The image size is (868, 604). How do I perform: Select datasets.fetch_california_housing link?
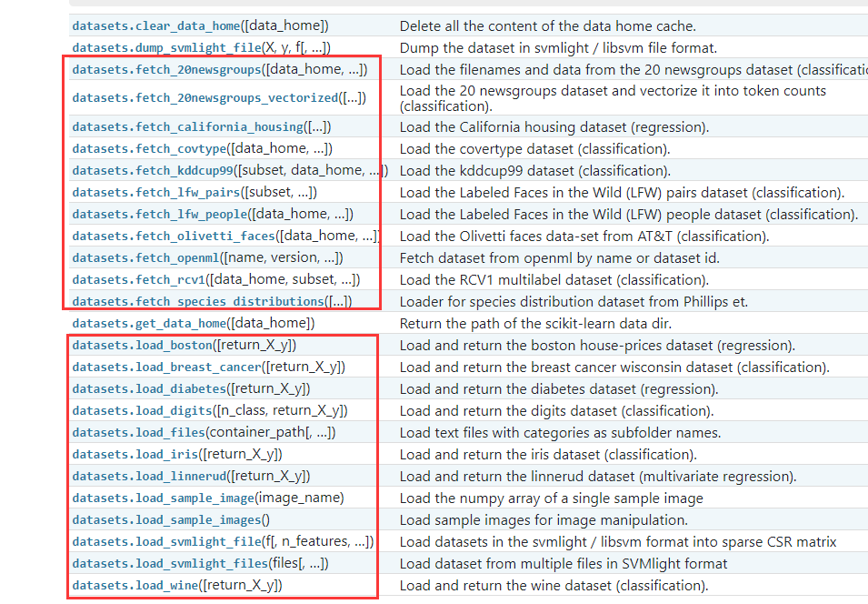pos(188,127)
